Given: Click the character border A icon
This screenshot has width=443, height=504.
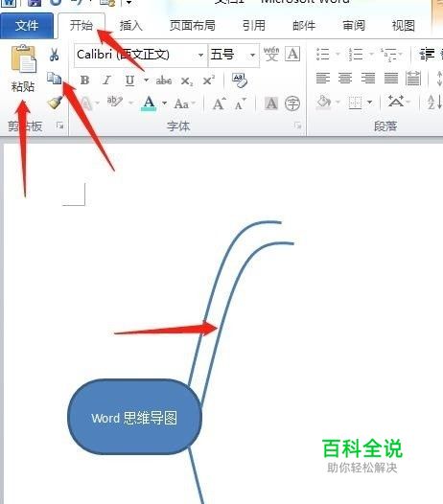Looking at the screenshot, I should [292, 54].
